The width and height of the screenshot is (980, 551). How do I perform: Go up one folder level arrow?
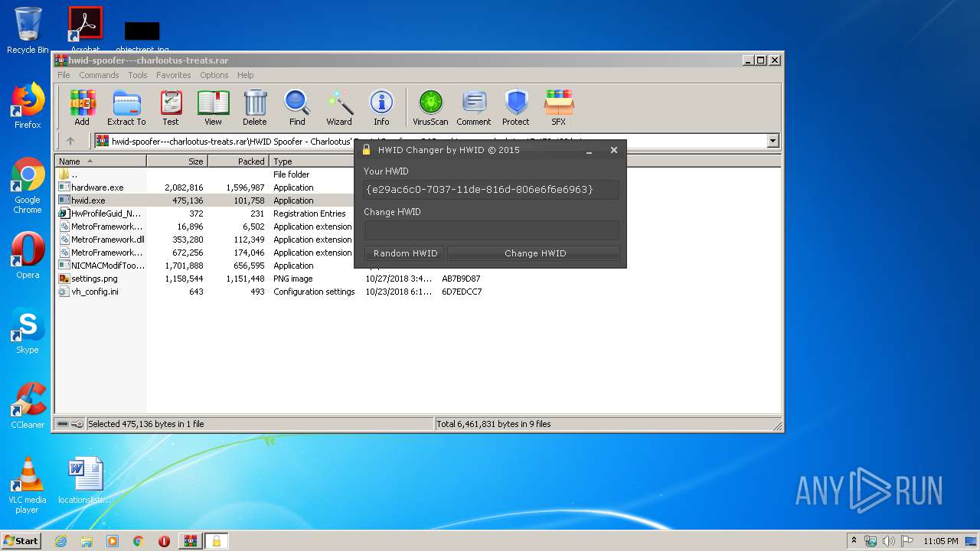[x=70, y=141]
